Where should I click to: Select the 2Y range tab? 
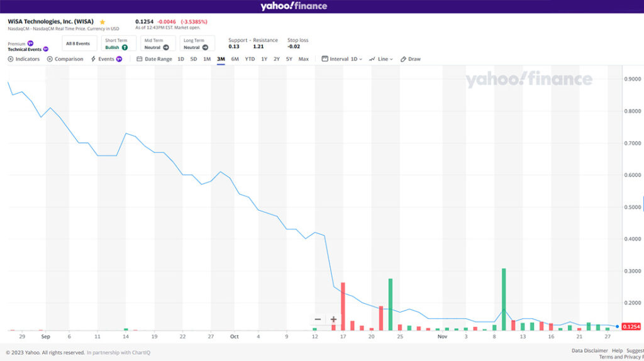coord(277,59)
